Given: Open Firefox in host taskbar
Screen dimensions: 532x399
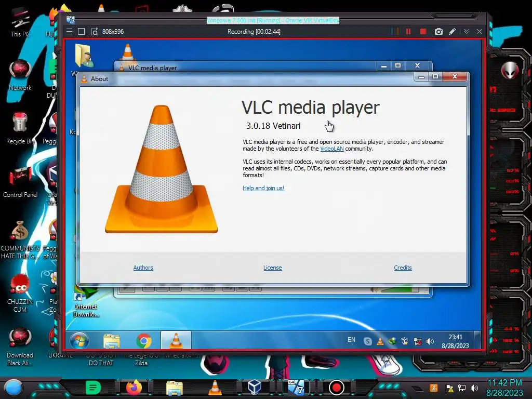Looking at the screenshot, I should [x=134, y=388].
